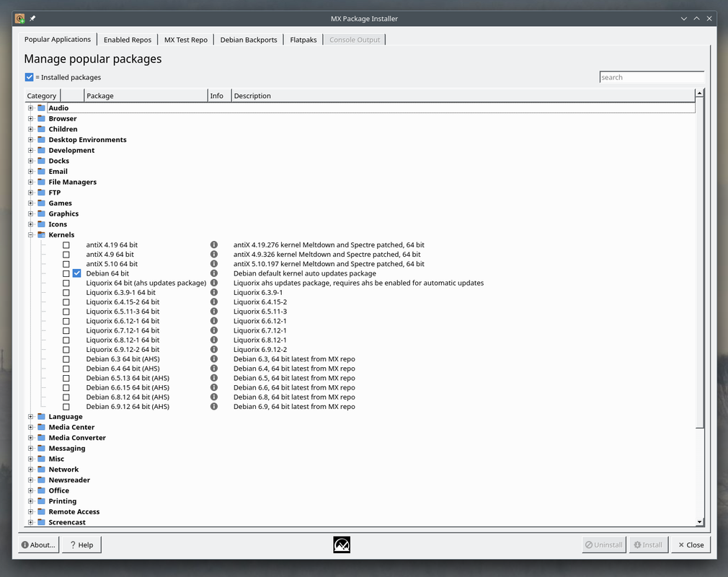Screen dimensions: 728x577
Task: Click the Games folder icon
Action: tap(41, 203)
